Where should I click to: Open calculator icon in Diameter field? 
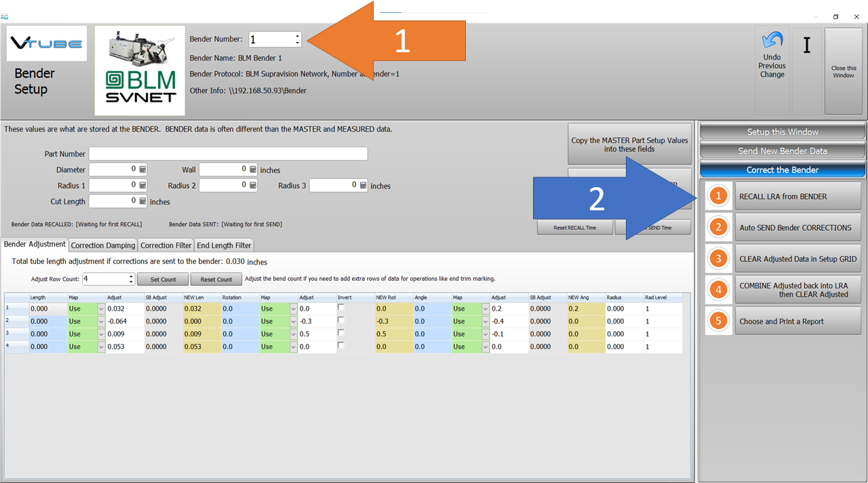pos(142,169)
